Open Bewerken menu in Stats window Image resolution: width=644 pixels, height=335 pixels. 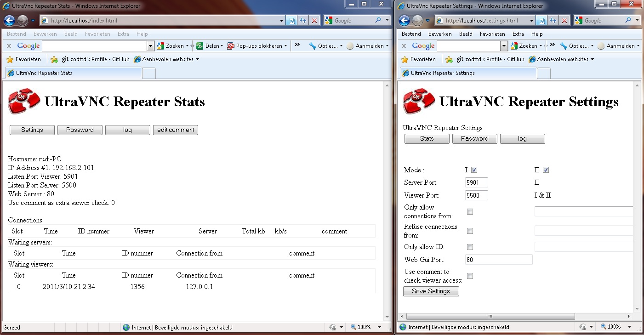coord(45,34)
